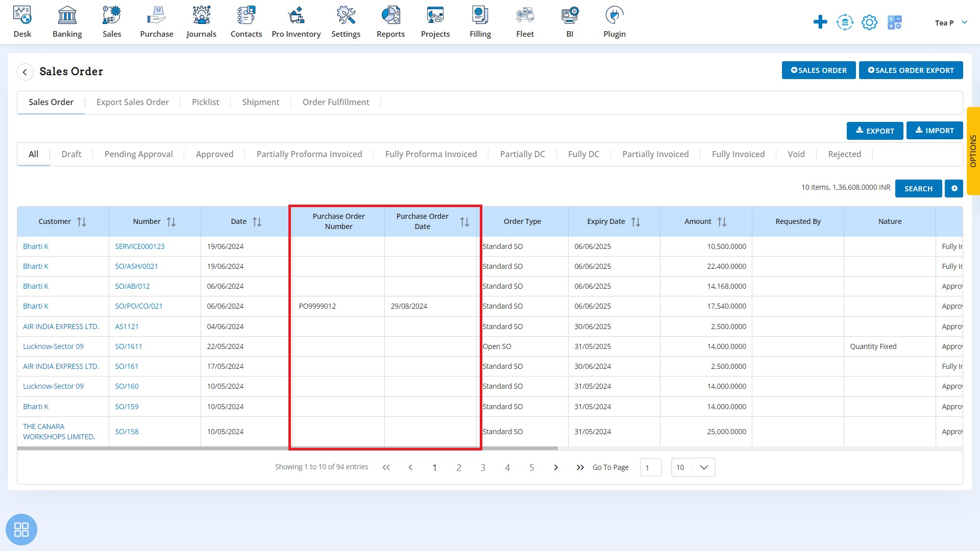Open the yellow OPTIONS side panel

tap(973, 151)
